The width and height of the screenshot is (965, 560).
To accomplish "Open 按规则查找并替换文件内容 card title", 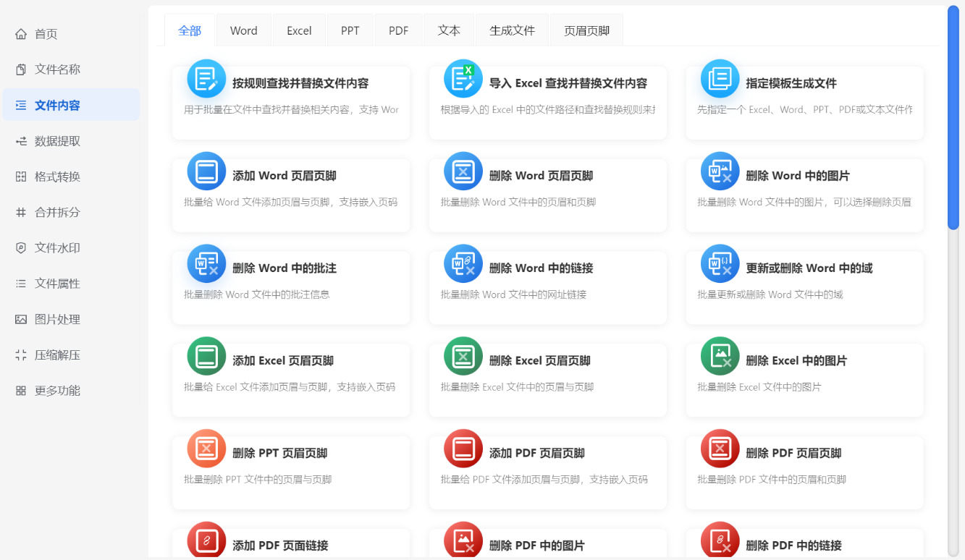I will pos(300,83).
